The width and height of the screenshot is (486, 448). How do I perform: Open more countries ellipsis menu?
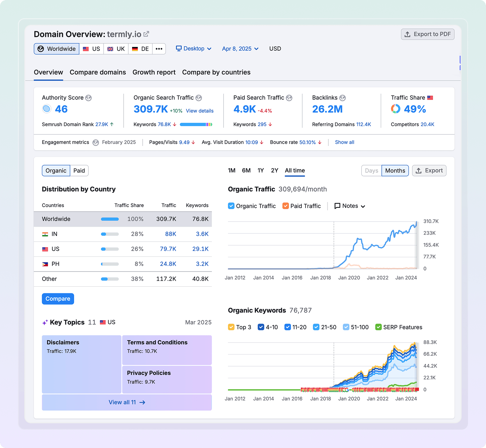click(159, 49)
